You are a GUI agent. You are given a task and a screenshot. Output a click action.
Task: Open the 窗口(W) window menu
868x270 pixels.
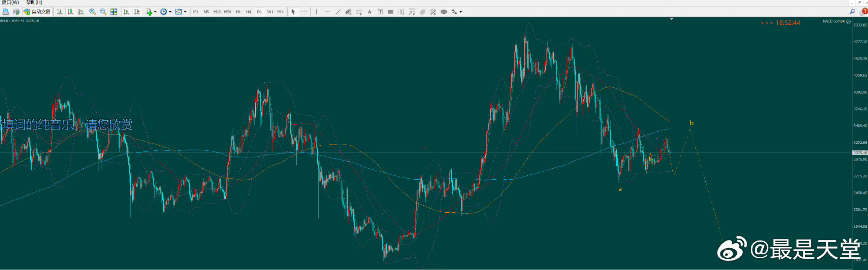coord(10,3)
